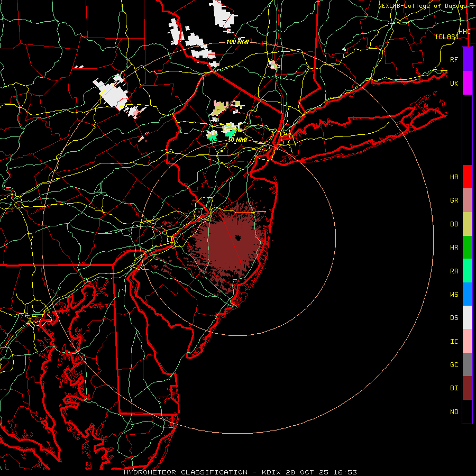The height and width of the screenshot is (476, 476).
Task: Click the ND black legend swatch
Action: (x=467, y=411)
